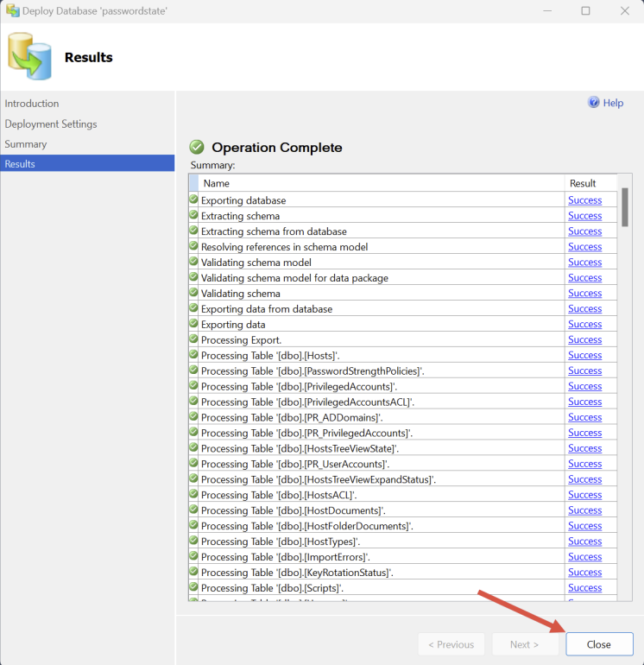Click green check icon beside [dbo].[HostsACL] row
The image size is (644, 665).
point(193,494)
